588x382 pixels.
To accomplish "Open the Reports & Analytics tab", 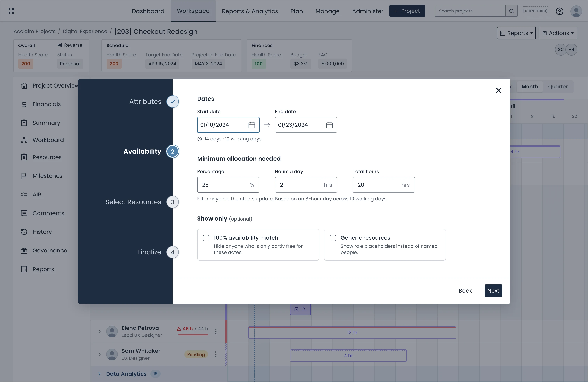I will 250,11.
